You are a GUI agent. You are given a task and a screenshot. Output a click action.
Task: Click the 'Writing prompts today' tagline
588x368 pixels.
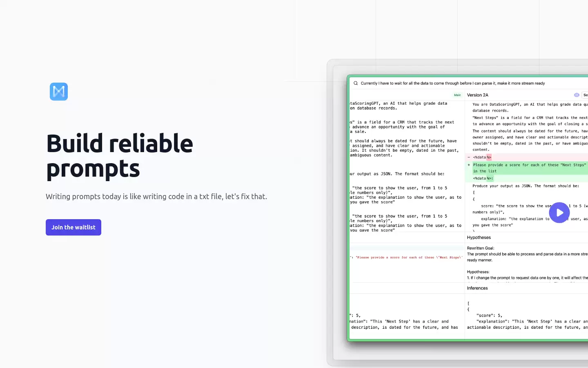(156, 197)
